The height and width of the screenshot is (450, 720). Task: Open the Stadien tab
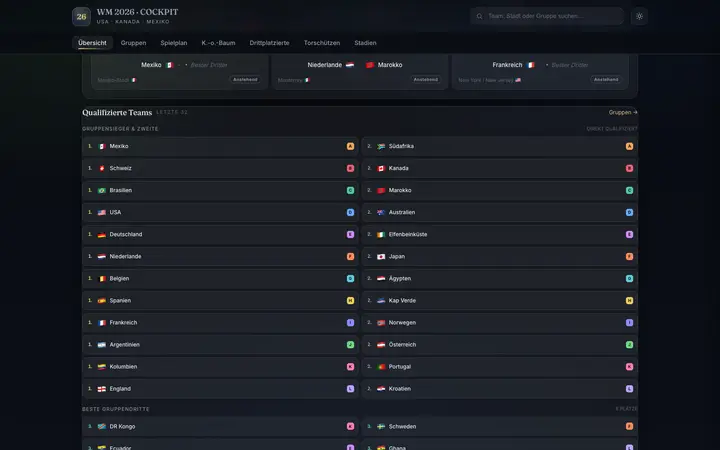coord(365,43)
